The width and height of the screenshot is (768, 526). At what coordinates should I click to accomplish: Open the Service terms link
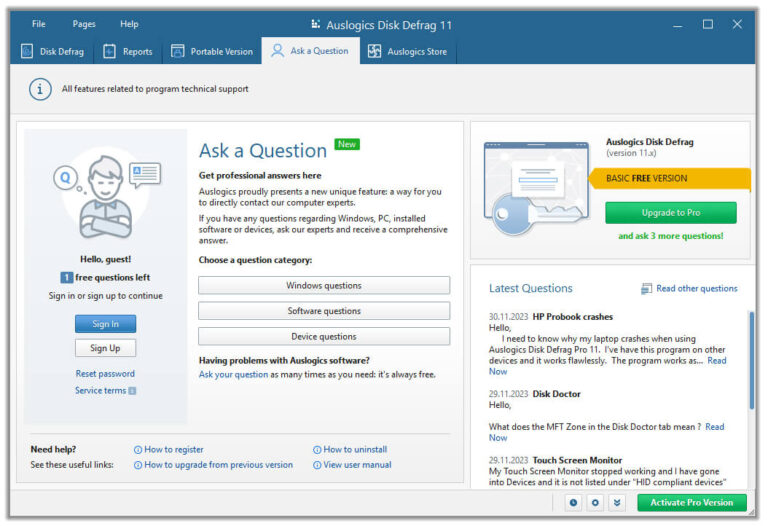click(x=100, y=390)
